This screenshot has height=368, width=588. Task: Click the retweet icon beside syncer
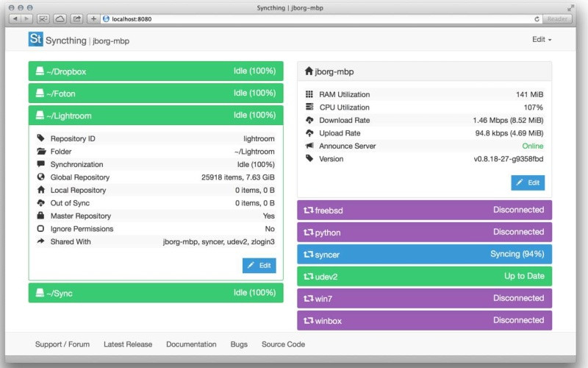[x=308, y=255]
